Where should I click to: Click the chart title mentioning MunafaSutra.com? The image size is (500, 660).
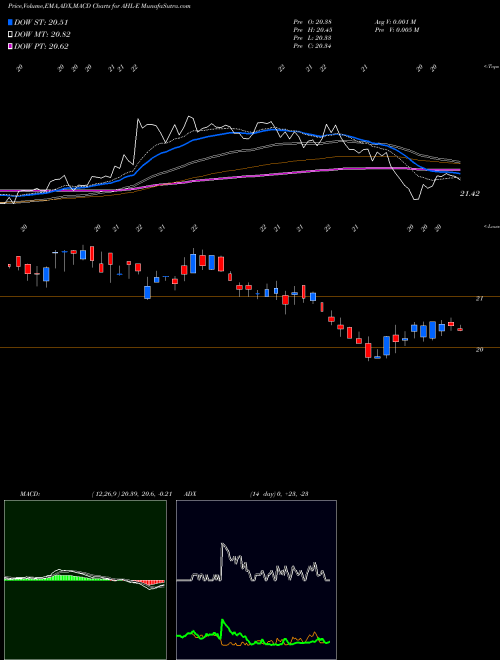(99, 6)
